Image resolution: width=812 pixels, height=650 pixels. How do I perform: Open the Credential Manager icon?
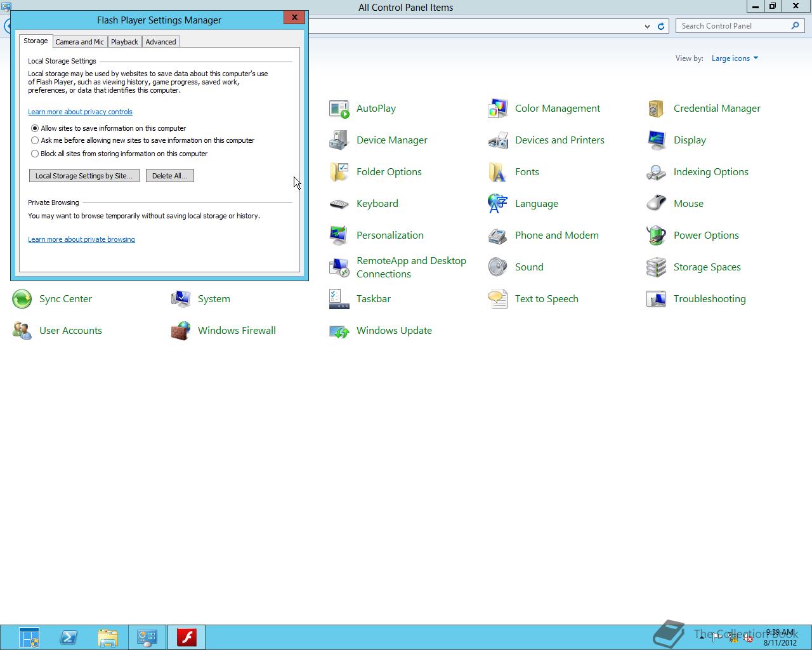click(656, 109)
